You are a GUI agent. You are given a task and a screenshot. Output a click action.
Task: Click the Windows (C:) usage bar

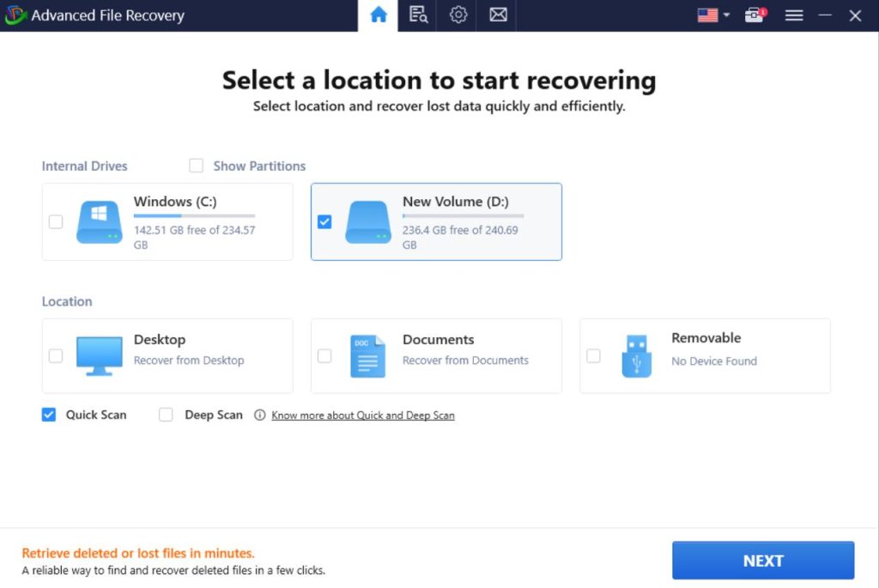click(x=194, y=215)
